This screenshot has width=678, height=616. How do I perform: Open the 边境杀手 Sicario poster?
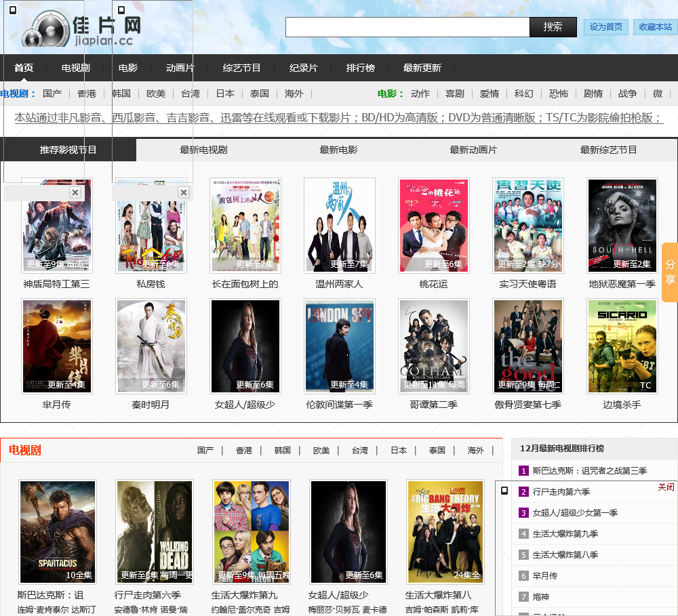(622, 346)
